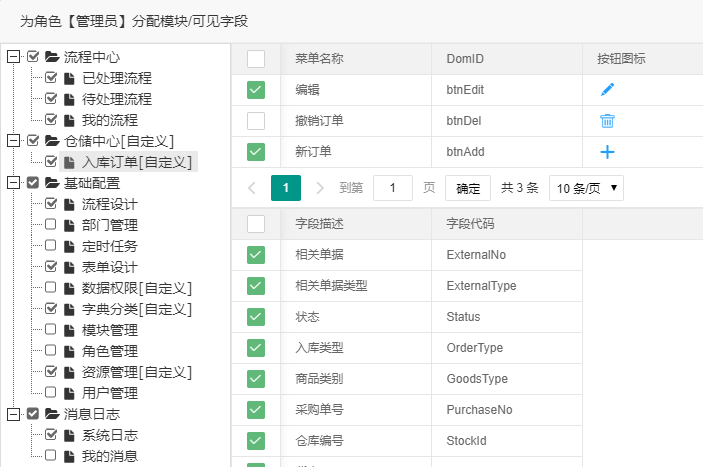Click the 消息日志 folder icon
Screen dimensions: 703x467
(x=52, y=414)
